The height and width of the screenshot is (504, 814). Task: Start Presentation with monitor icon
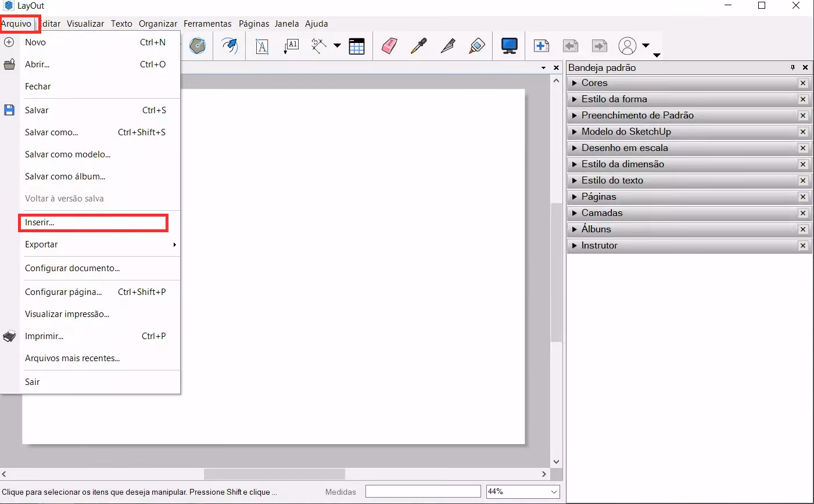pyautogui.click(x=510, y=46)
